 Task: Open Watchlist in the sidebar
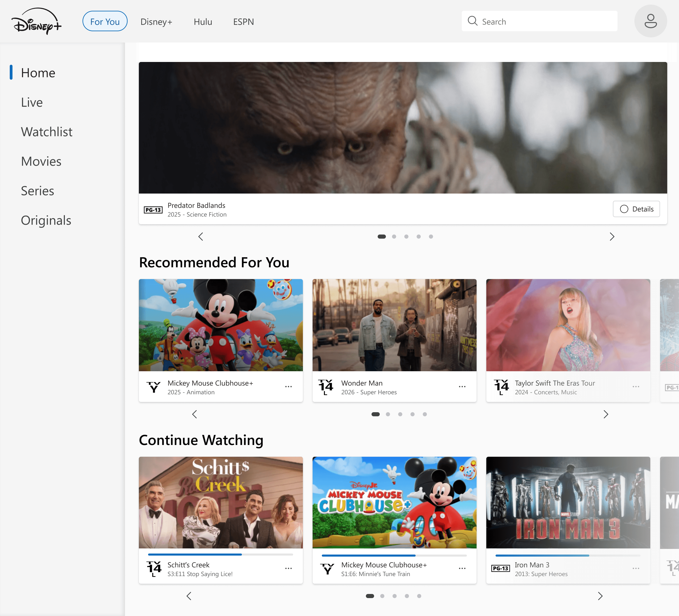click(46, 132)
